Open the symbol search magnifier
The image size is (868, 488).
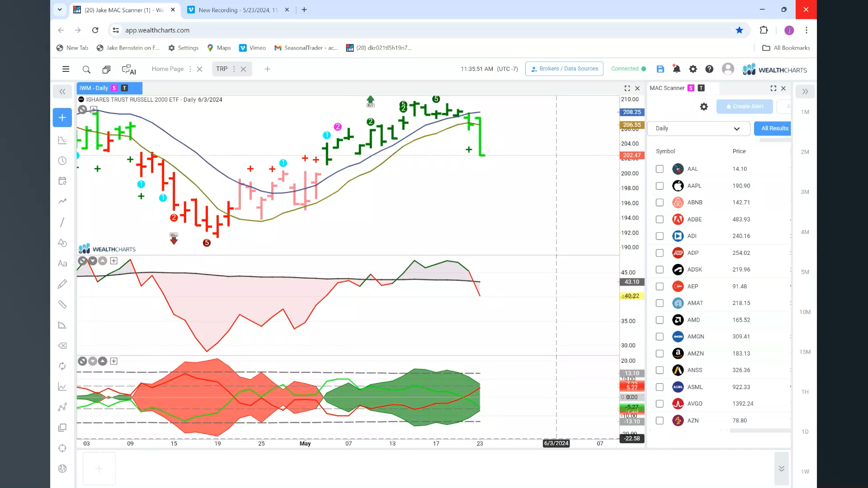(x=86, y=70)
